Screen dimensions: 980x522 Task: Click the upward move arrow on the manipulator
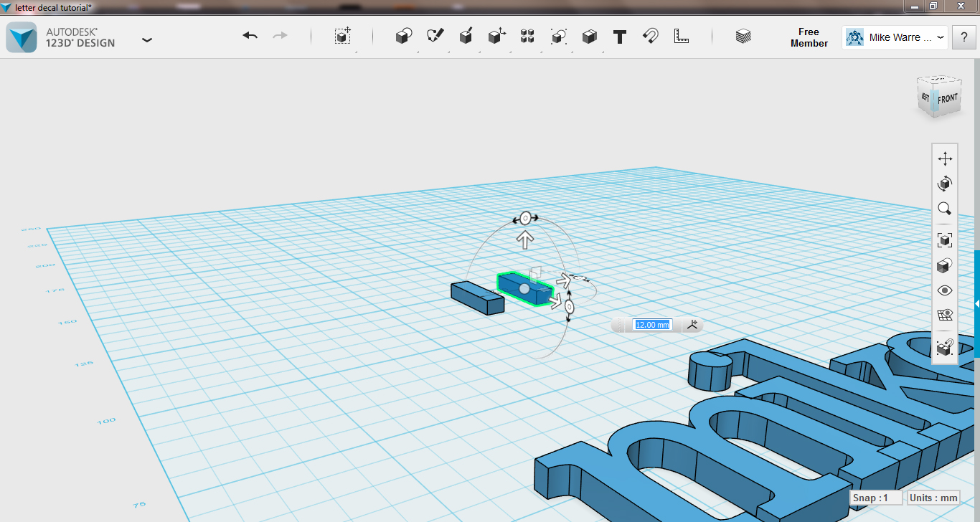click(525, 239)
